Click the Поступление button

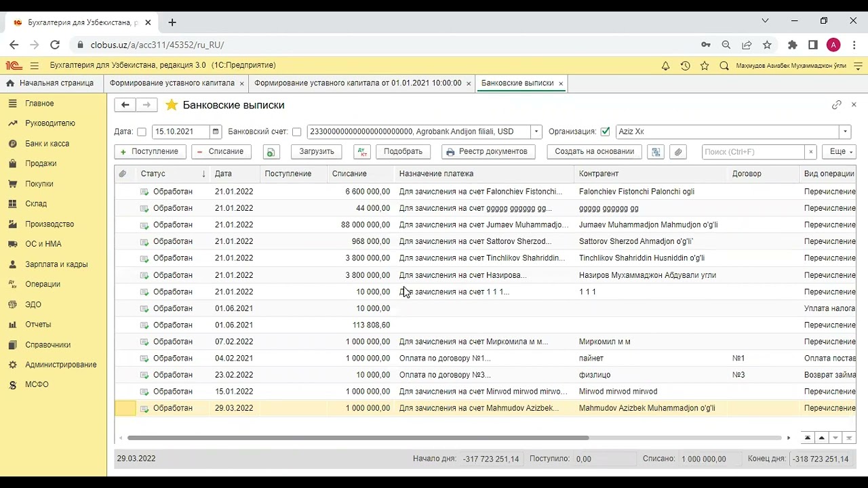pos(150,152)
